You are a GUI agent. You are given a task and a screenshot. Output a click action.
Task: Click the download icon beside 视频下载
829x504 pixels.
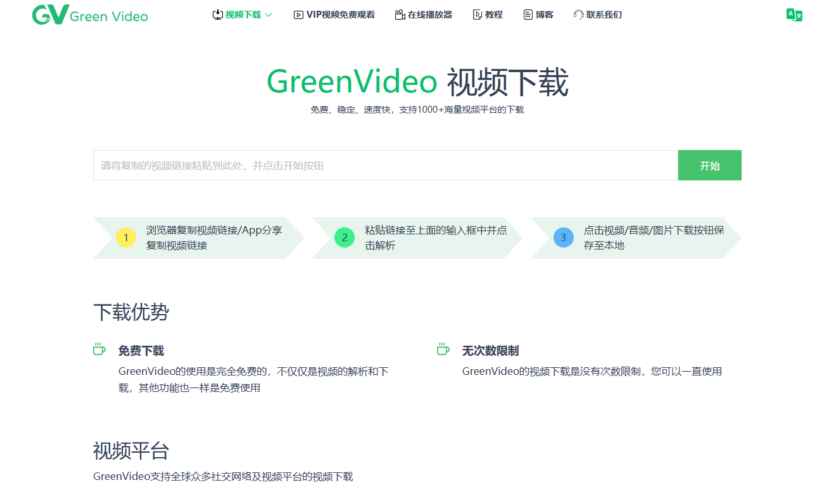click(x=218, y=15)
